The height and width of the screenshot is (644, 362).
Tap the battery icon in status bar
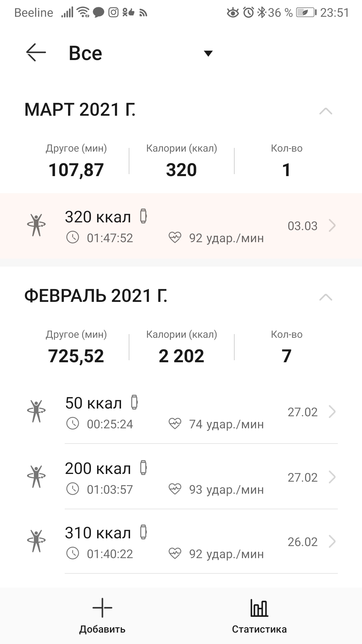[305, 13]
